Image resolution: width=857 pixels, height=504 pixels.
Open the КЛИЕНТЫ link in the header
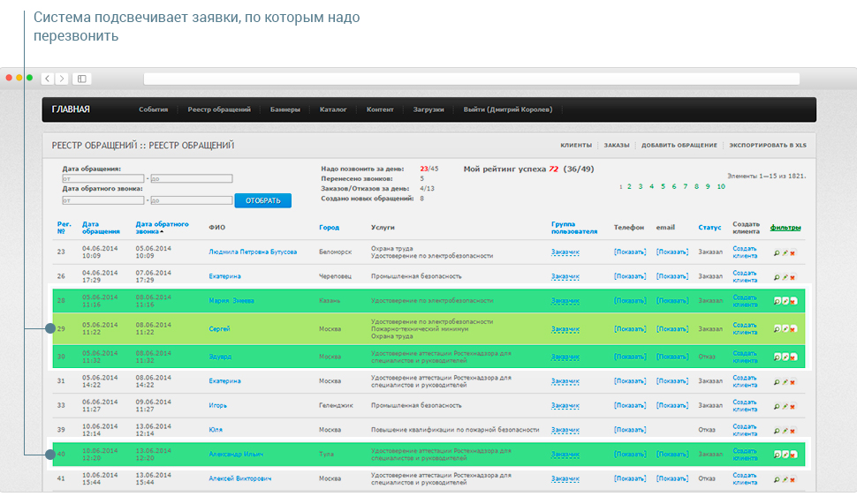[576, 146]
